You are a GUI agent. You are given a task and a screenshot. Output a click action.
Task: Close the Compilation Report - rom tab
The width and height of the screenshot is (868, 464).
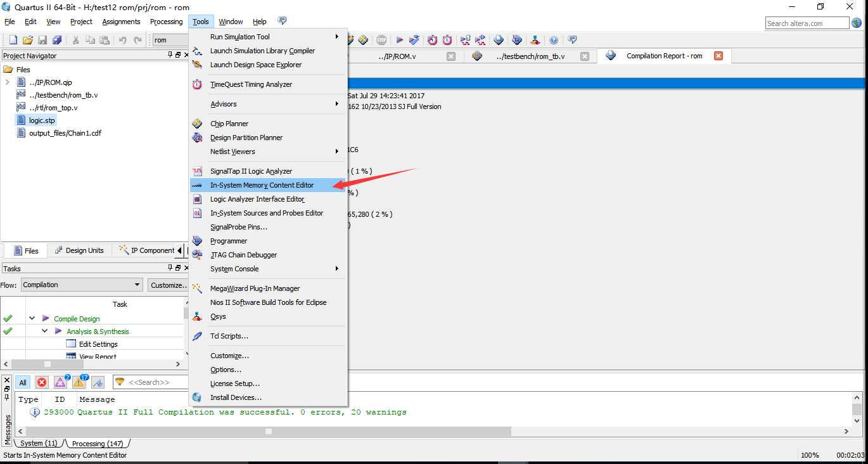[x=718, y=56]
